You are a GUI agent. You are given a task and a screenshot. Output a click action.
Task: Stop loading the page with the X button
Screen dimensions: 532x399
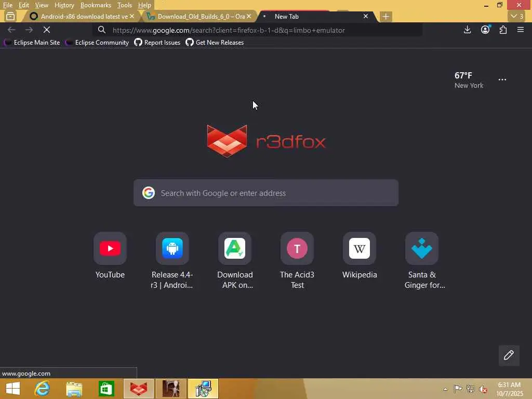coord(47,30)
